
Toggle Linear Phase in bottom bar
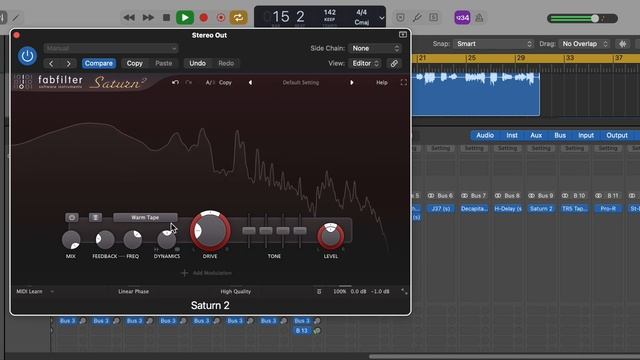point(133,291)
